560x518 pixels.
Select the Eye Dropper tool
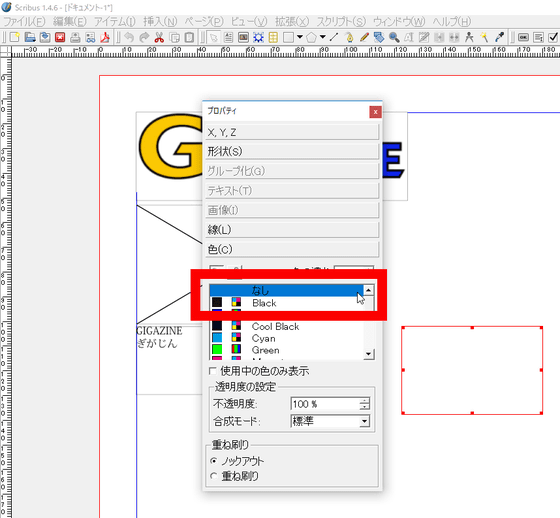(x=499, y=37)
